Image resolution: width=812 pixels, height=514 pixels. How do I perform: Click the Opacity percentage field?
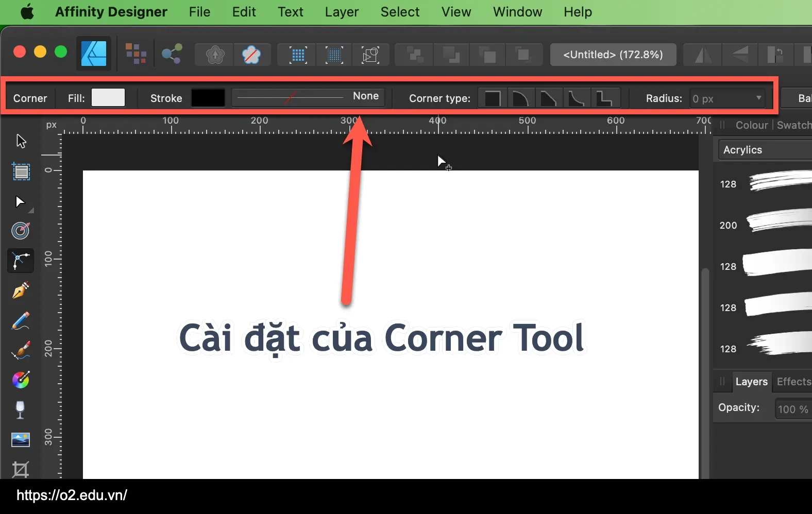pyautogui.click(x=793, y=409)
